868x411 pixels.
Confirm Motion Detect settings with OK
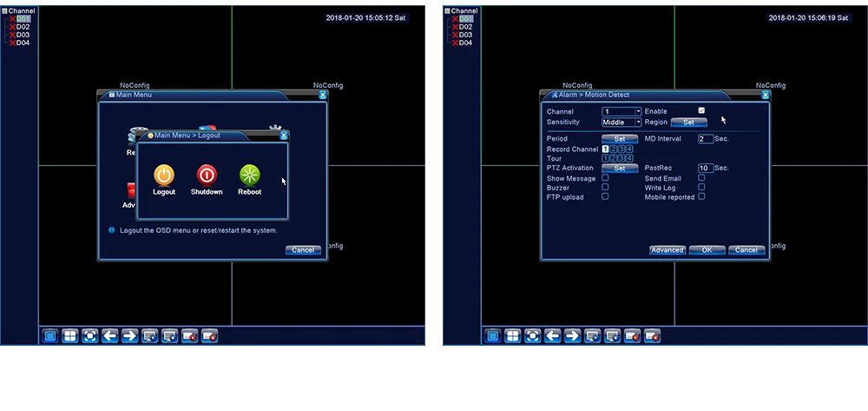[x=707, y=250]
